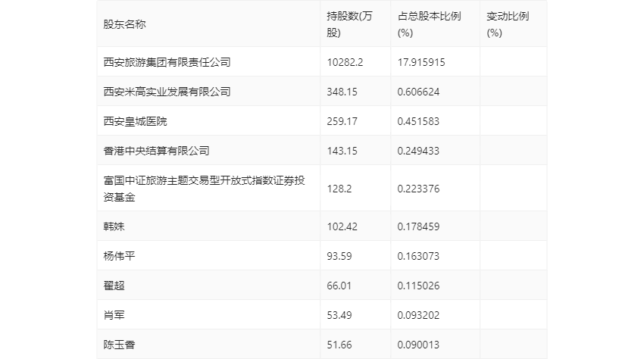
Task: Select shareholder 翟超
Action: (x=114, y=286)
